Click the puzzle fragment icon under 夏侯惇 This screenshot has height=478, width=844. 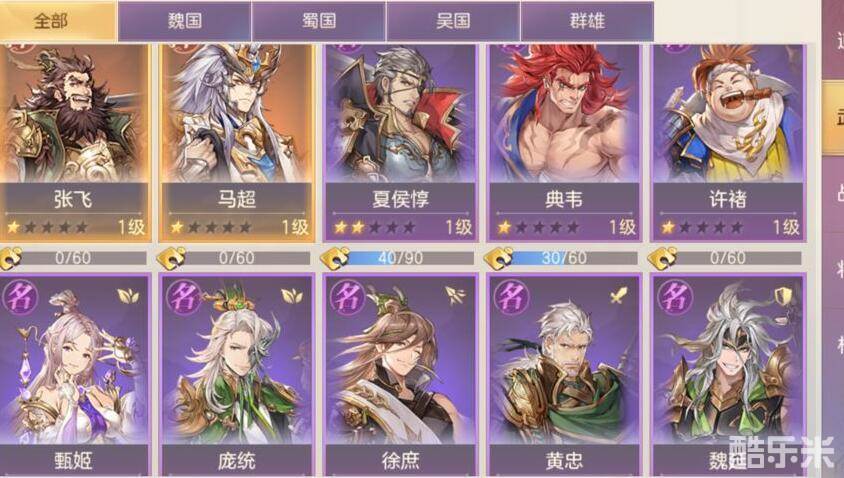tap(335, 258)
